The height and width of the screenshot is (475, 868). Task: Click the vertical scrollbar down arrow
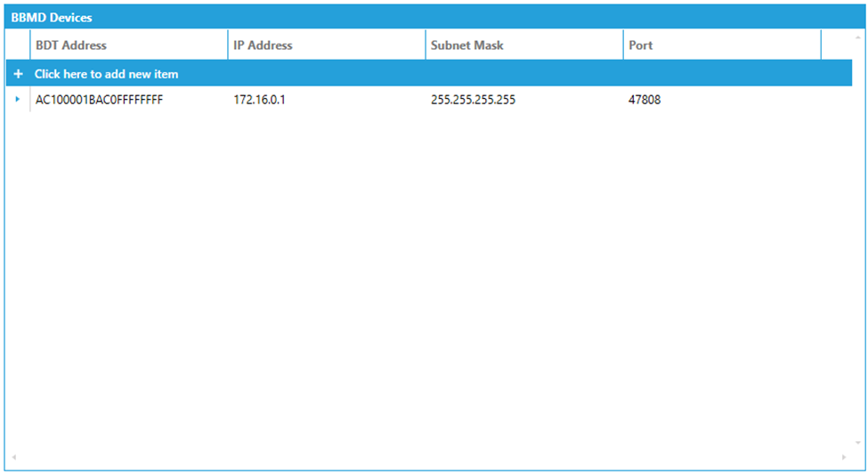coord(858,443)
